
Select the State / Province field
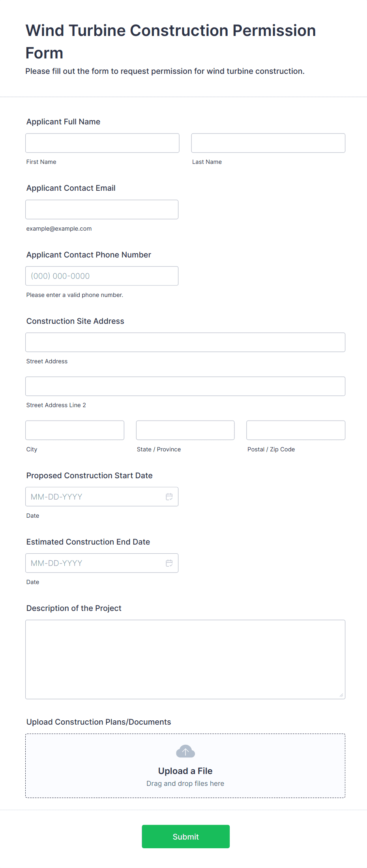point(185,430)
